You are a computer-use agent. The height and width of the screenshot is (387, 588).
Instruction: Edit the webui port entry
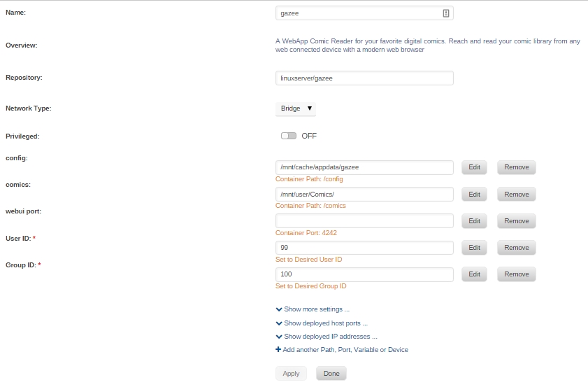pos(474,221)
